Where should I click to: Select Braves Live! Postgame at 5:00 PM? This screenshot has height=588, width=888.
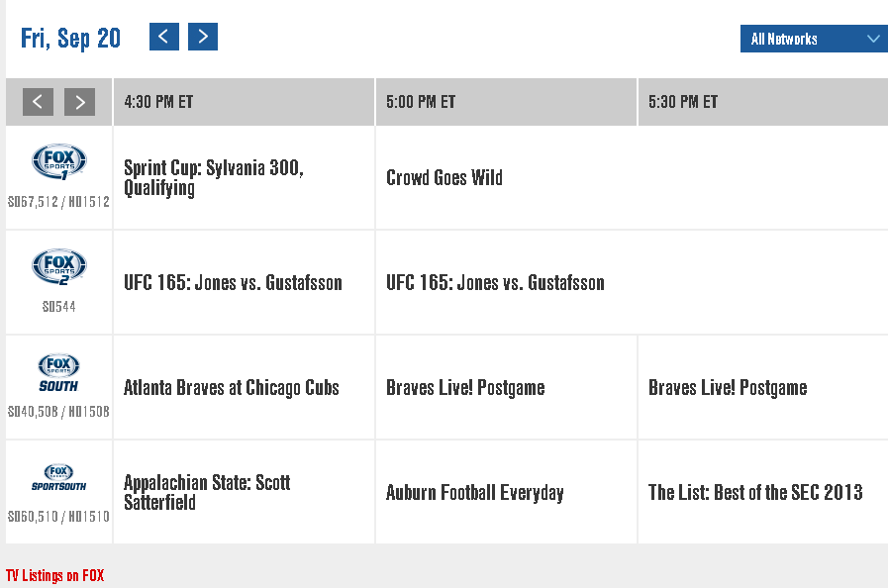tap(465, 388)
